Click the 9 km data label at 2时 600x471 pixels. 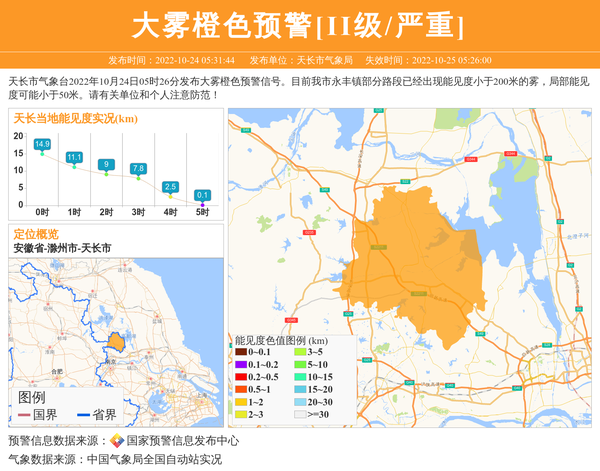pos(106,164)
